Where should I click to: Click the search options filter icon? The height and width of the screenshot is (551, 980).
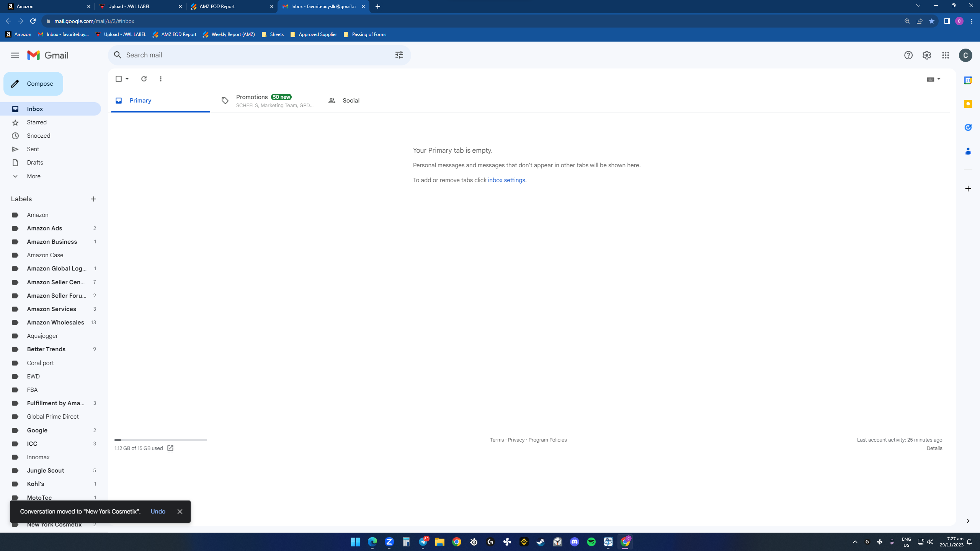[399, 55]
